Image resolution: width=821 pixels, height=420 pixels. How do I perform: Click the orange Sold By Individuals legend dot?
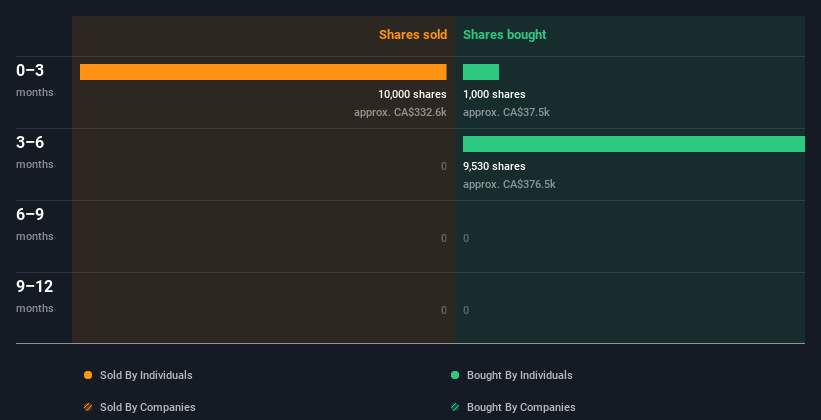88,375
